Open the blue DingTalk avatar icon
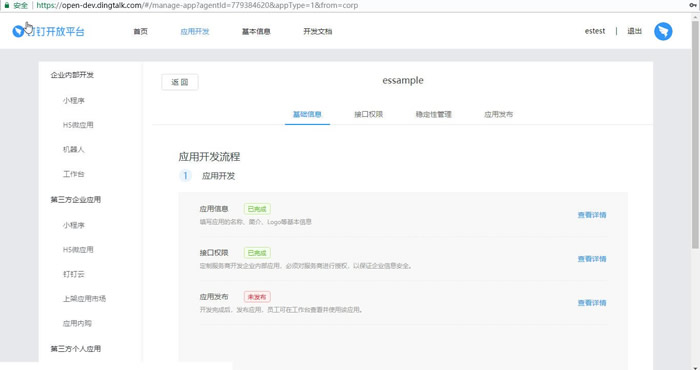The width and height of the screenshot is (700, 370). pos(663,31)
